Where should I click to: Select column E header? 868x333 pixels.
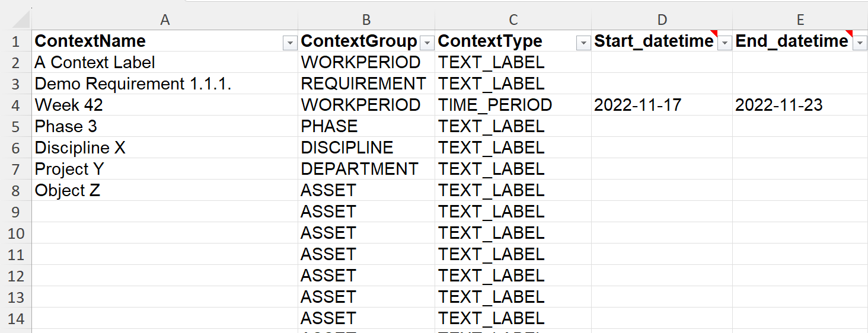800,20
